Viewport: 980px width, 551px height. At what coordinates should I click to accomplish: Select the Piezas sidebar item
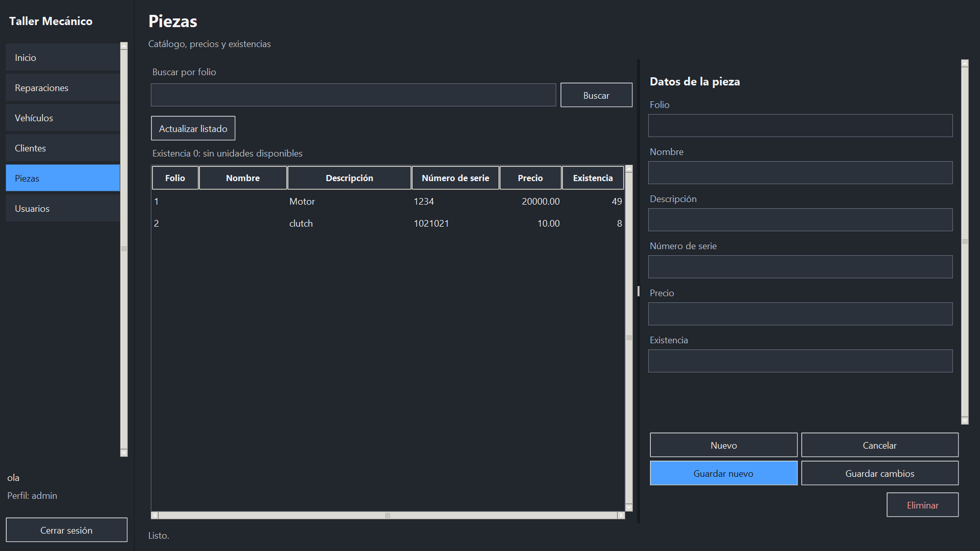point(62,178)
